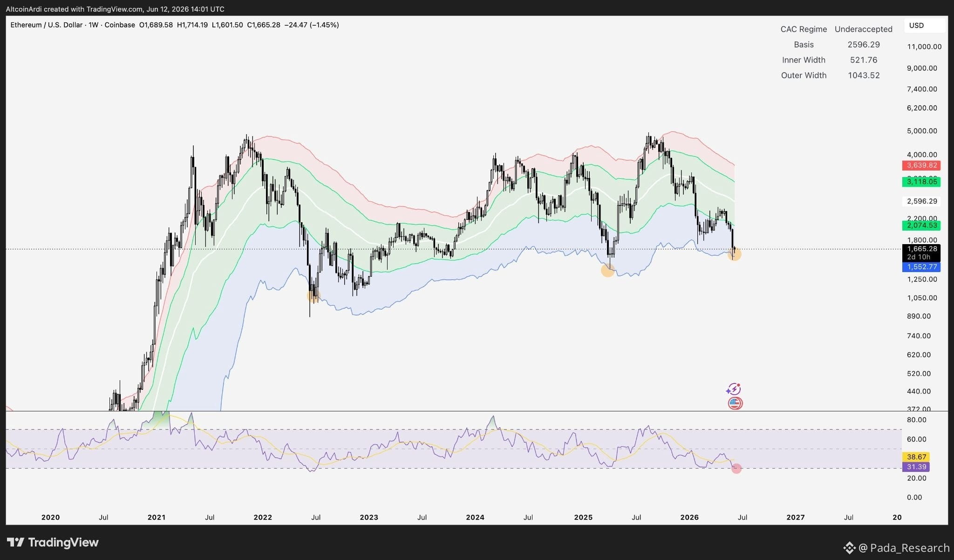
Task: Click 80.00 on the RSI scale
Action: click(917, 420)
